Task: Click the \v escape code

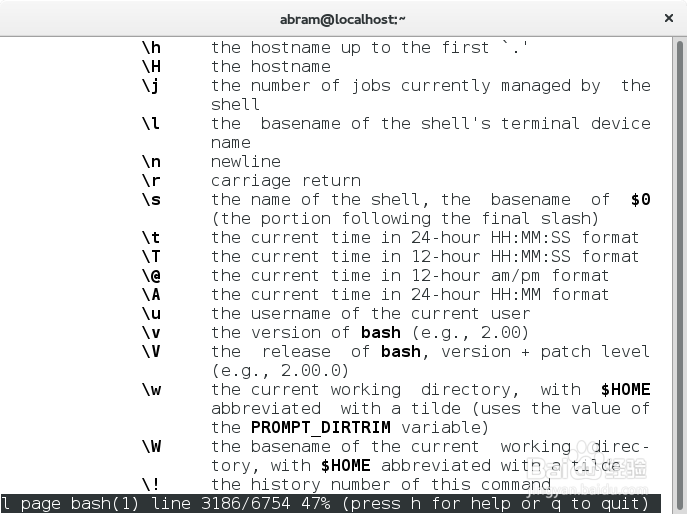Action: tap(151, 333)
